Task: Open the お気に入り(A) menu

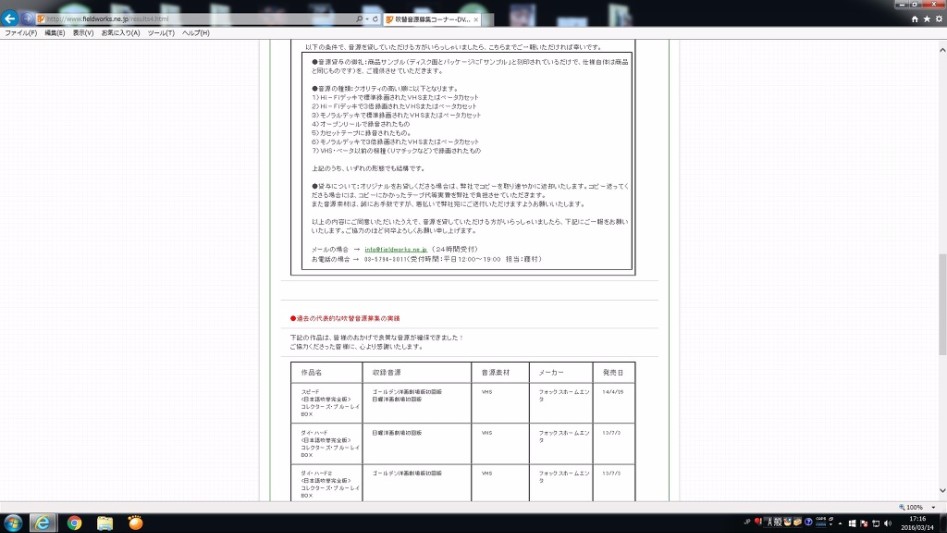Action: pos(120,33)
